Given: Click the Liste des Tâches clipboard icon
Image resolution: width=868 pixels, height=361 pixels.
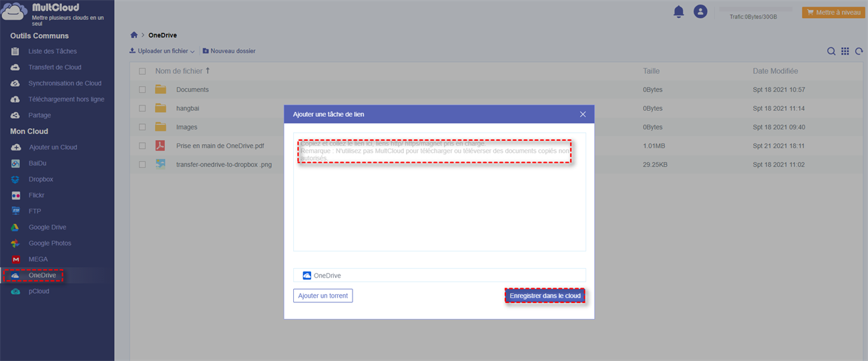Looking at the screenshot, I should point(15,51).
